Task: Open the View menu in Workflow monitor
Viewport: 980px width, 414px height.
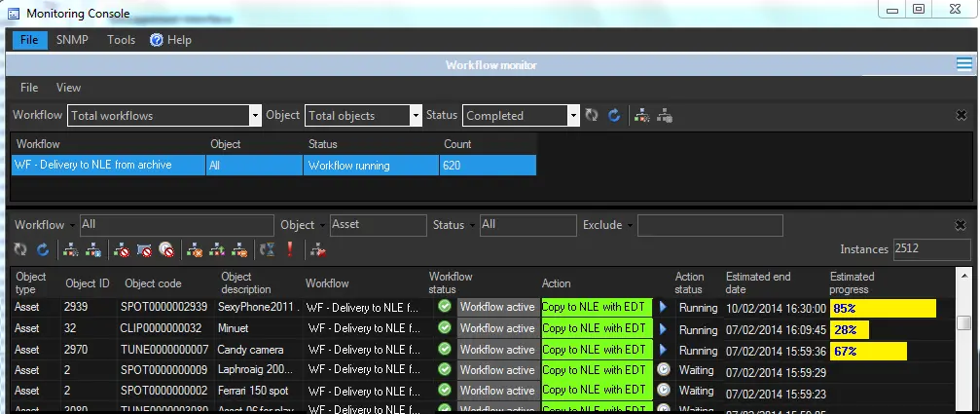Action: pyautogui.click(x=68, y=88)
